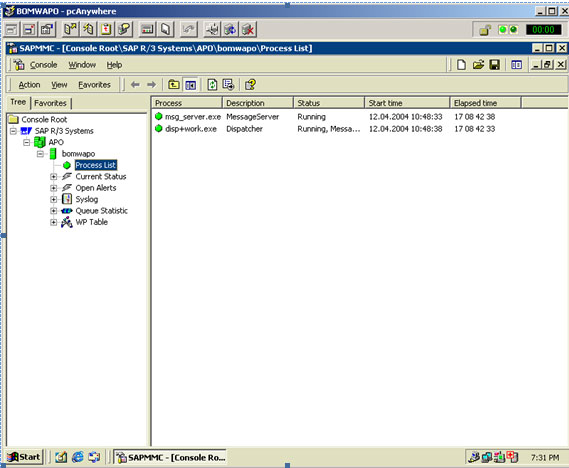Click the Internet Explorer quick launch icon
The image size is (569, 468).
click(x=77, y=457)
